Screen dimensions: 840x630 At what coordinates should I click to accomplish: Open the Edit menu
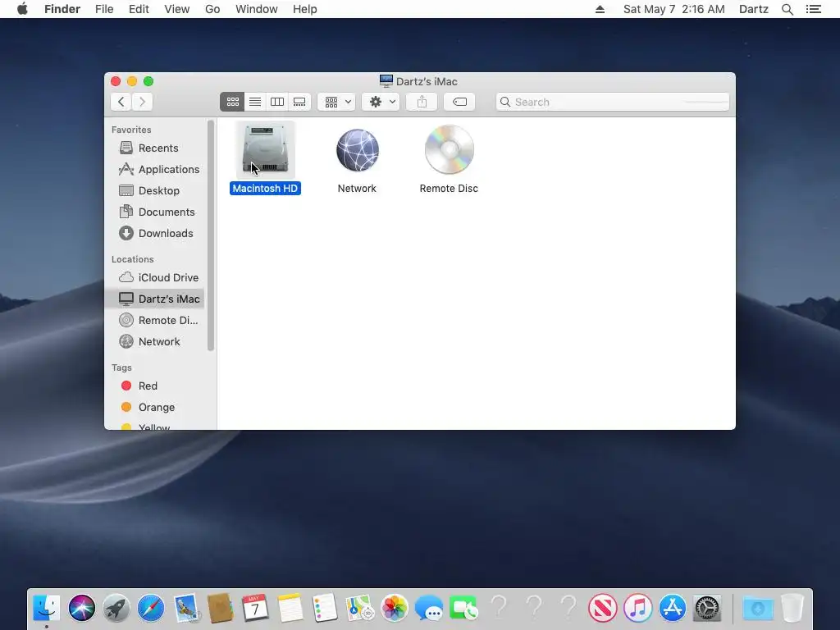coord(139,9)
